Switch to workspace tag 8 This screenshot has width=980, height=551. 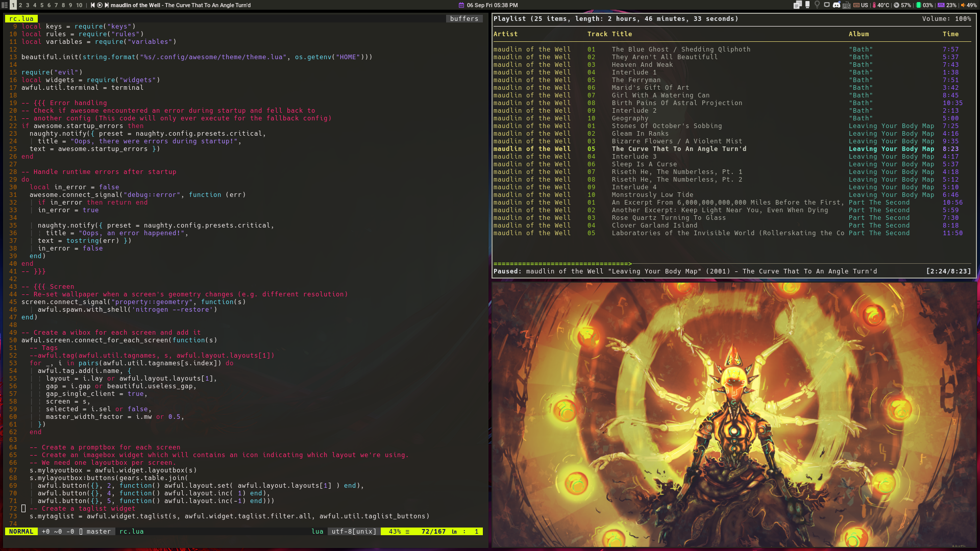point(63,5)
